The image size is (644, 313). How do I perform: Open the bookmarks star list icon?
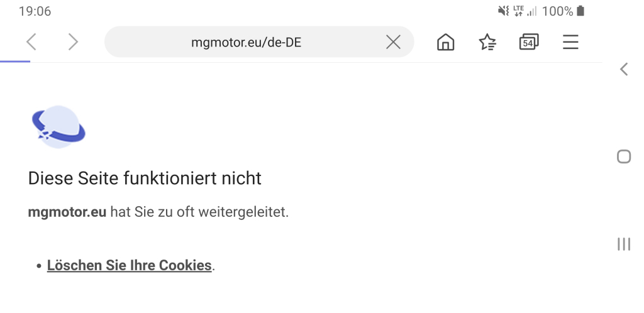tap(487, 42)
